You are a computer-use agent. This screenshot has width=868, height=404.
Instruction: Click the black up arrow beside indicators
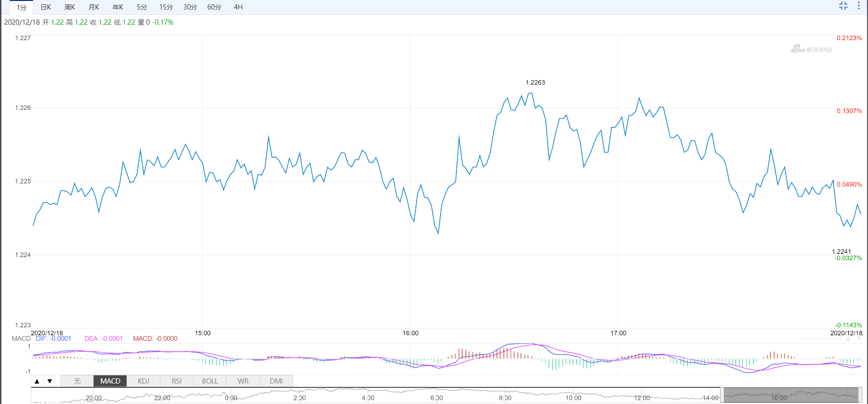pos(37,381)
